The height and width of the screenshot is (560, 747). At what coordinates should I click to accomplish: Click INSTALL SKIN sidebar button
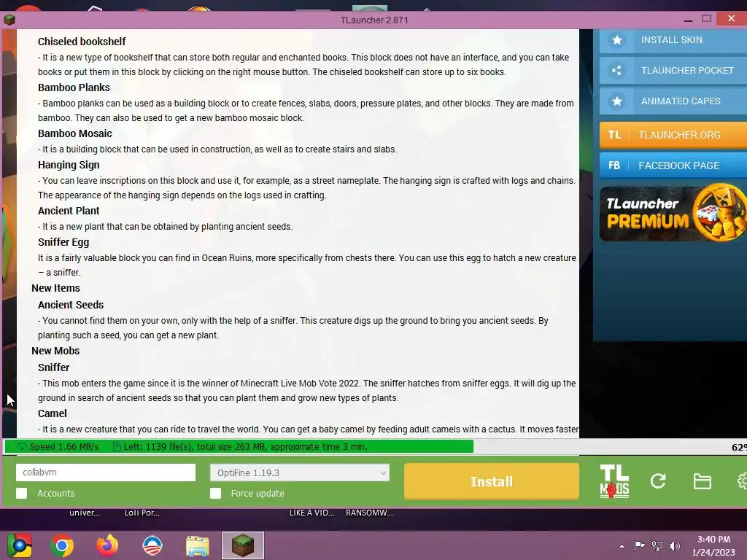(x=673, y=40)
